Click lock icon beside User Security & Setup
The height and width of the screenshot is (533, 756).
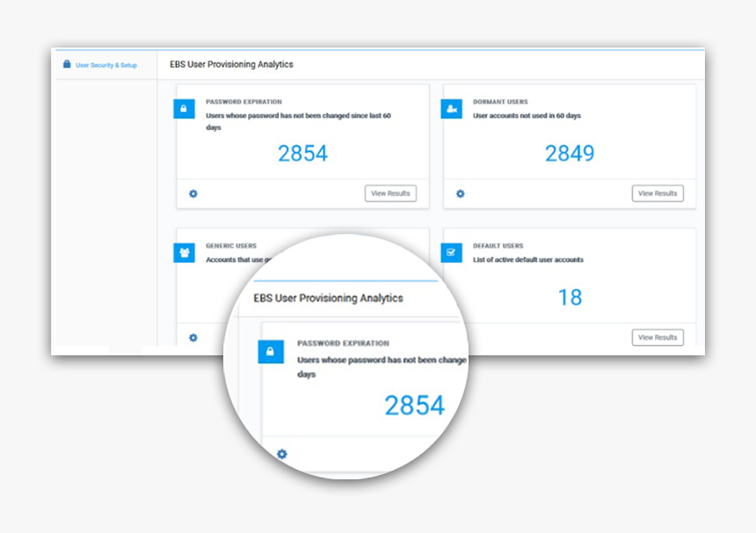click(67, 64)
